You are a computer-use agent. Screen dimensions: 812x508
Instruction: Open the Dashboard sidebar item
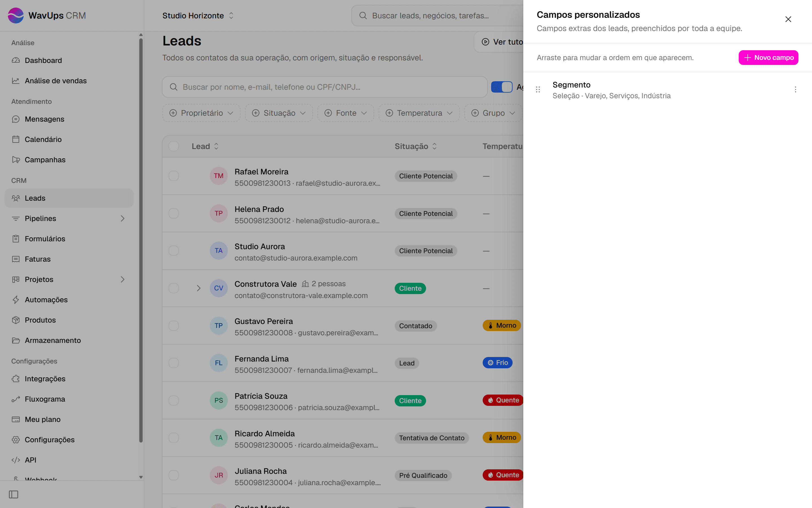tap(69, 60)
